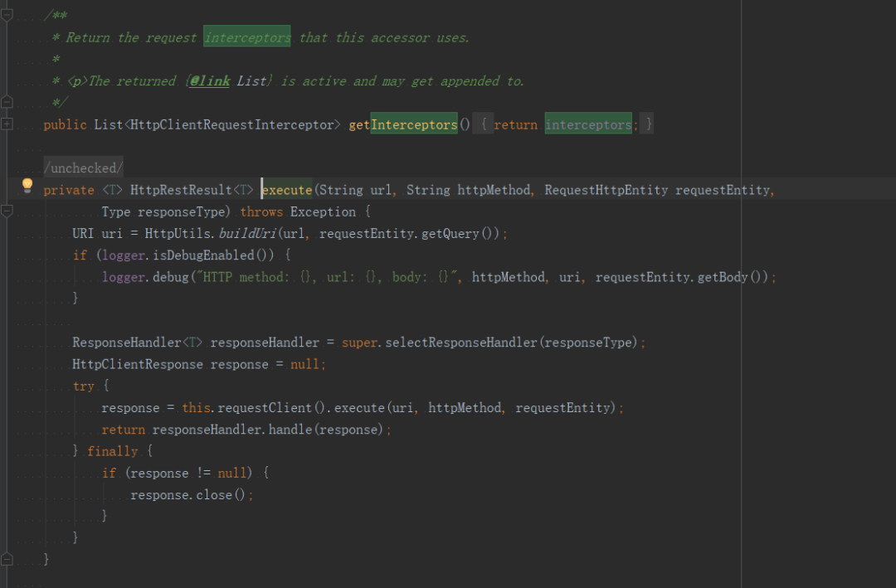Expand the folded getInterceptors method with plus icon

coord(7,124)
